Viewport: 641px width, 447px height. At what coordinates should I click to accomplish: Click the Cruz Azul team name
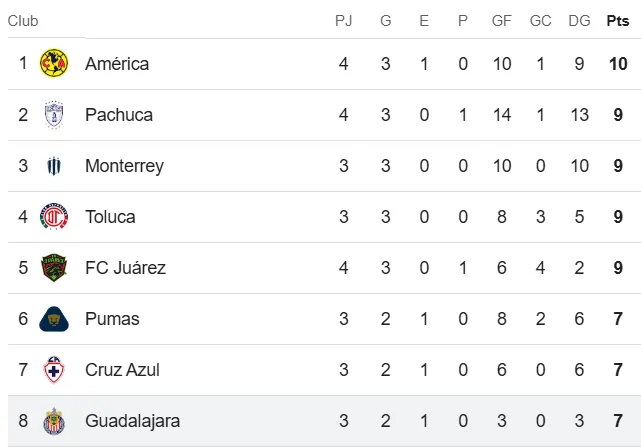(x=123, y=370)
